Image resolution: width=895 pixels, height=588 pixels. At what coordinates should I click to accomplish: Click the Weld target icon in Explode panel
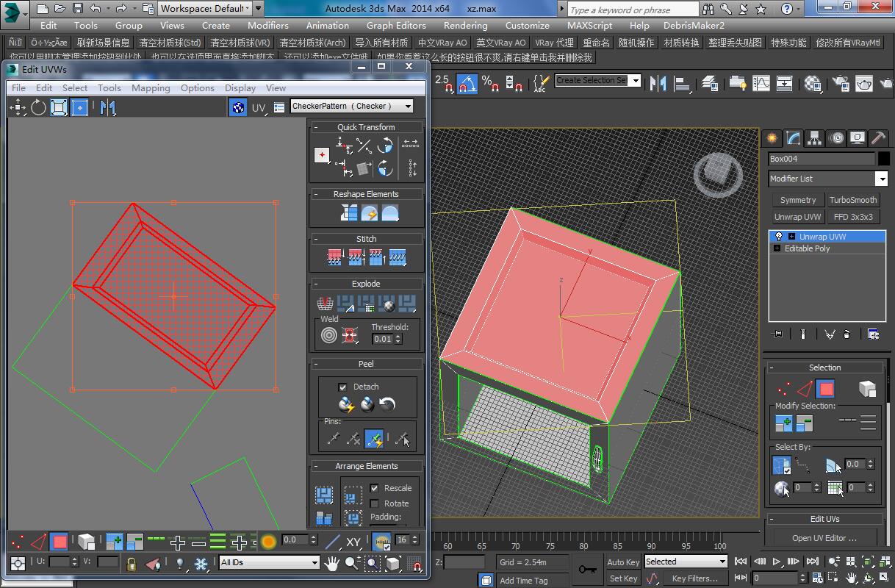point(329,335)
